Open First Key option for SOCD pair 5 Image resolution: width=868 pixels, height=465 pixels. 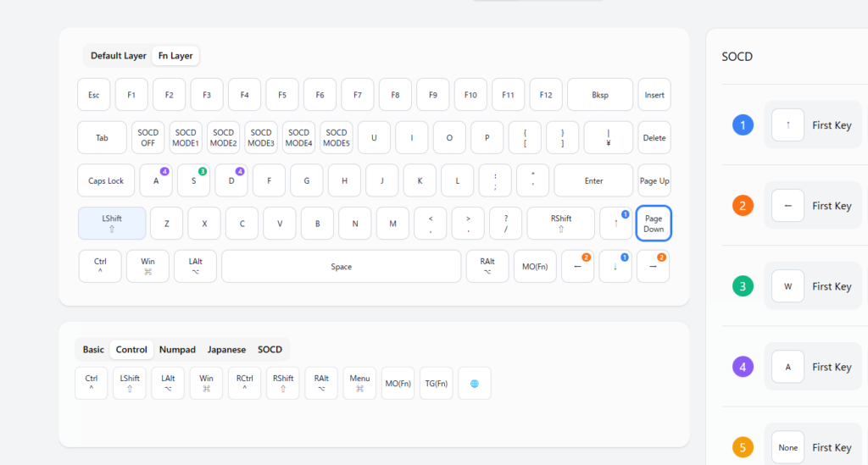coord(831,447)
